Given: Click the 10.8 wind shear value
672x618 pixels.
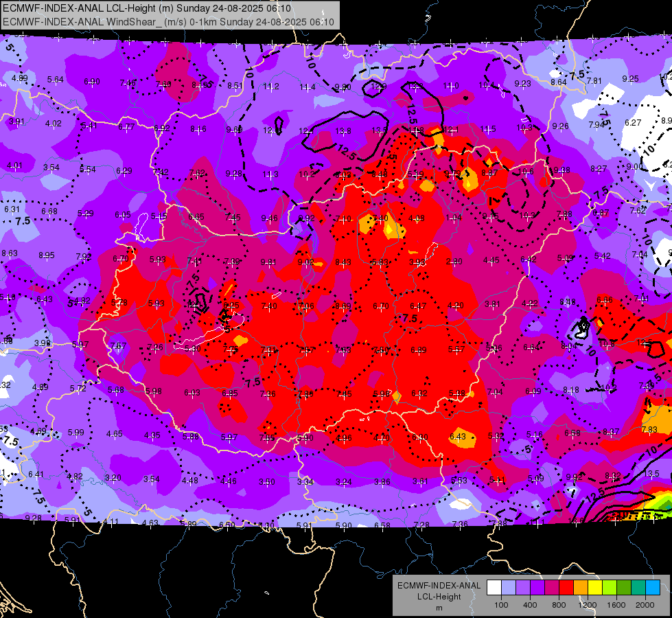Looking at the screenshot, I should click(x=606, y=344).
